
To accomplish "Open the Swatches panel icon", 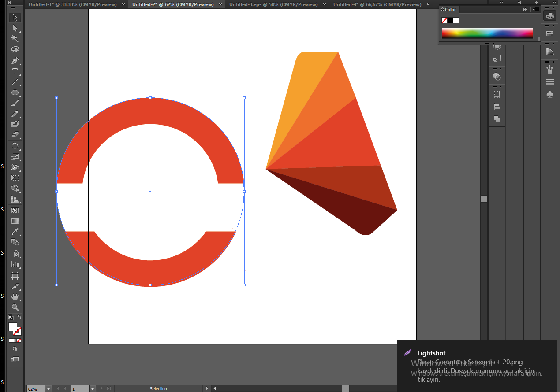I will tap(549, 33).
